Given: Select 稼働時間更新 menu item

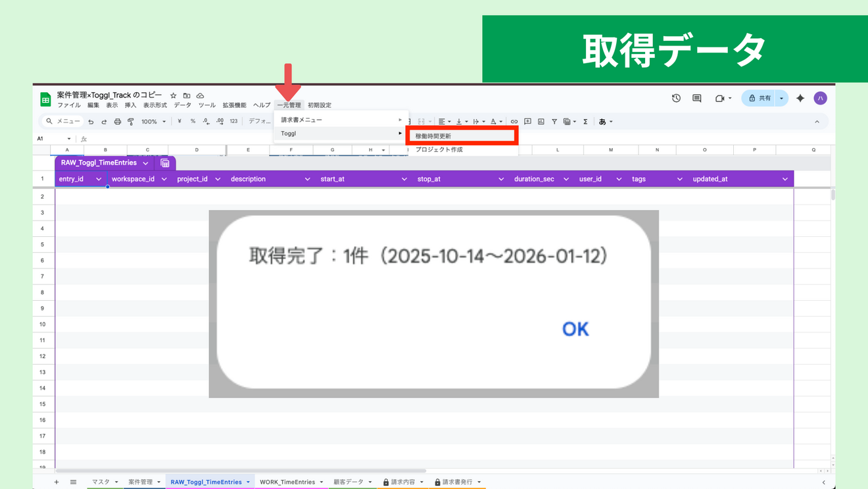Looking at the screenshot, I should (x=462, y=136).
